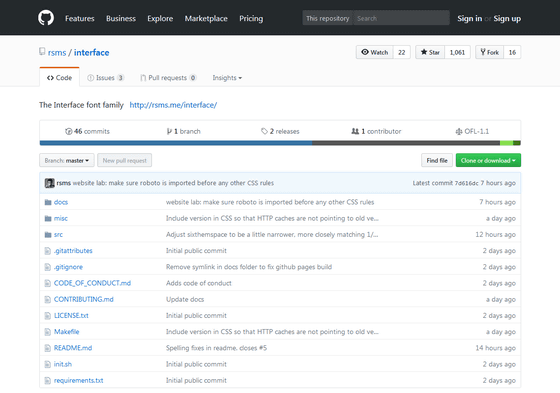Click the rsms avatar in latest commit row
The height and width of the screenshot is (393, 560).
pos(50,183)
